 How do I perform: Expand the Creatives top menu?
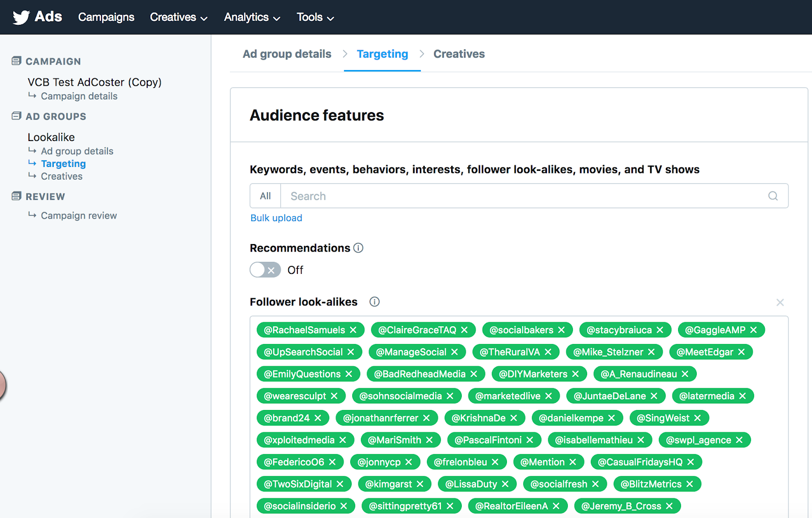(x=179, y=17)
